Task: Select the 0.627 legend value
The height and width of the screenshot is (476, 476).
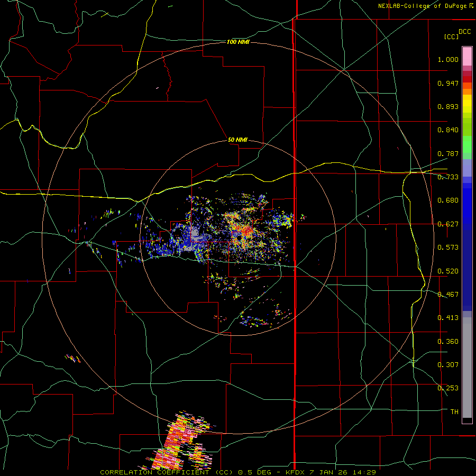Action: point(448,224)
